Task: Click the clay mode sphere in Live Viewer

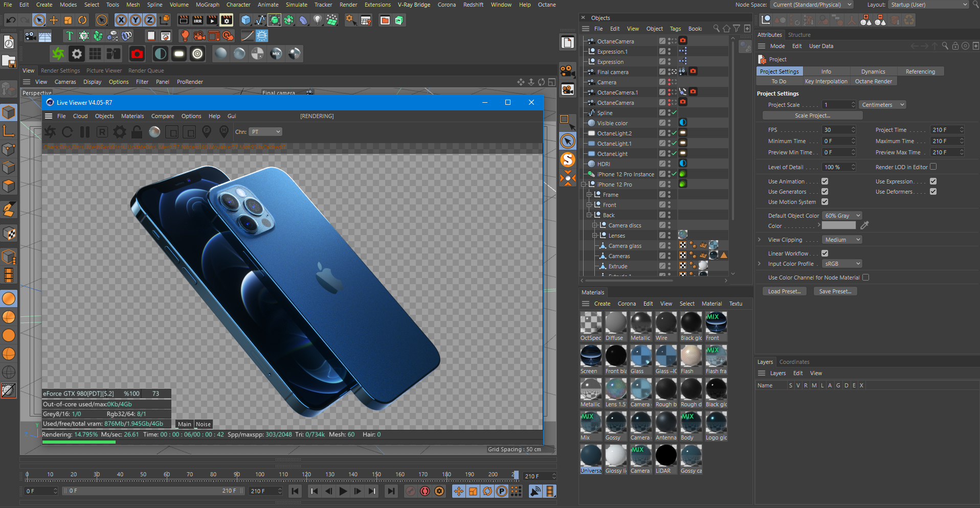Action: [154, 132]
